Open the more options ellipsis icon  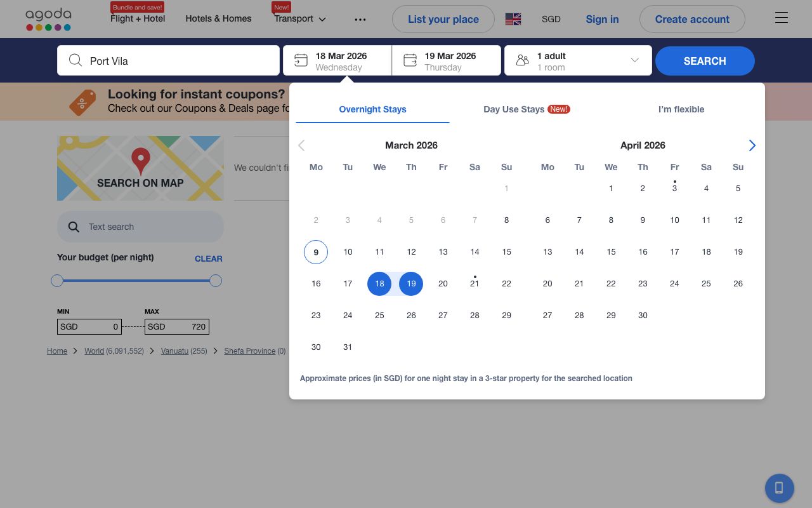click(x=360, y=19)
